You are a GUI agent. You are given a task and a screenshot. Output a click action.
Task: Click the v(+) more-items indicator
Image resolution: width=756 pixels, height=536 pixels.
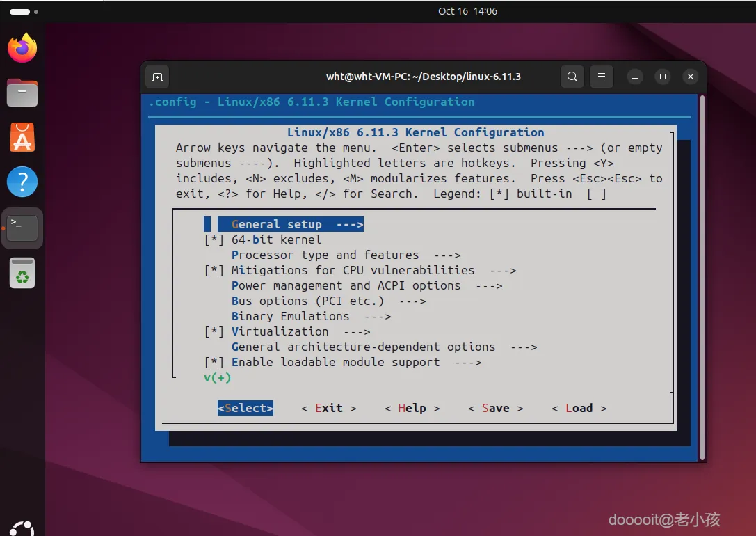(x=218, y=377)
